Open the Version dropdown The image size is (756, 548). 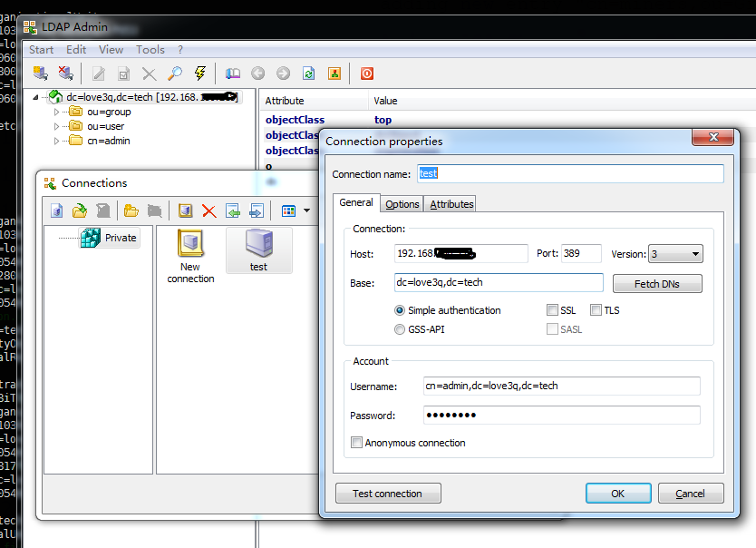pos(693,253)
